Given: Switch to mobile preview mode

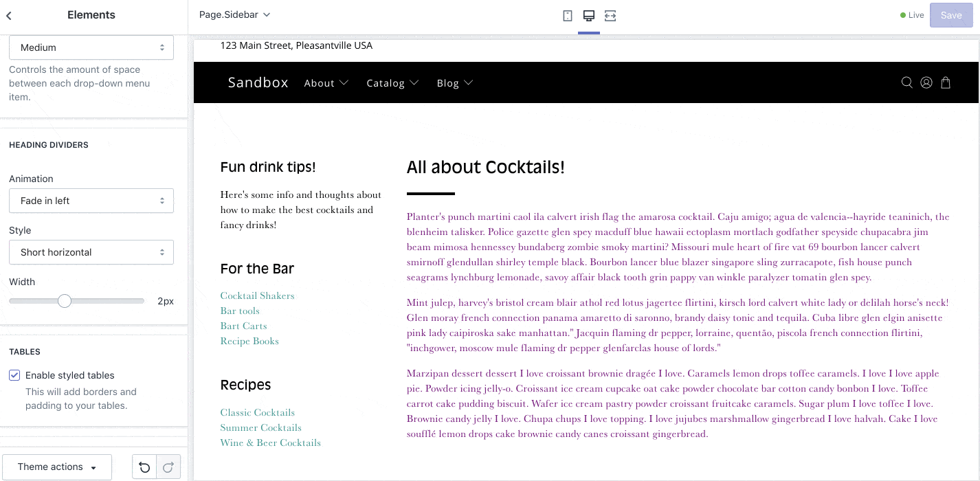Looking at the screenshot, I should coord(567,14).
